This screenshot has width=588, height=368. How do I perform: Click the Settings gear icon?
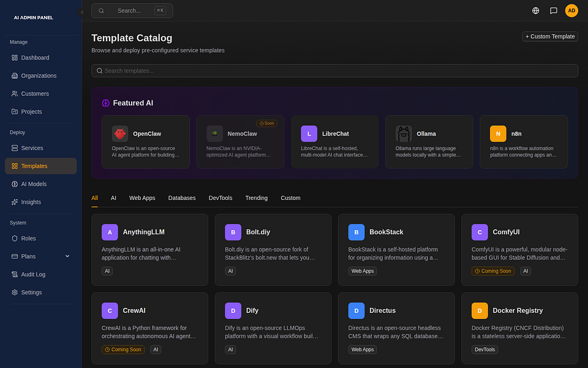(x=15, y=293)
